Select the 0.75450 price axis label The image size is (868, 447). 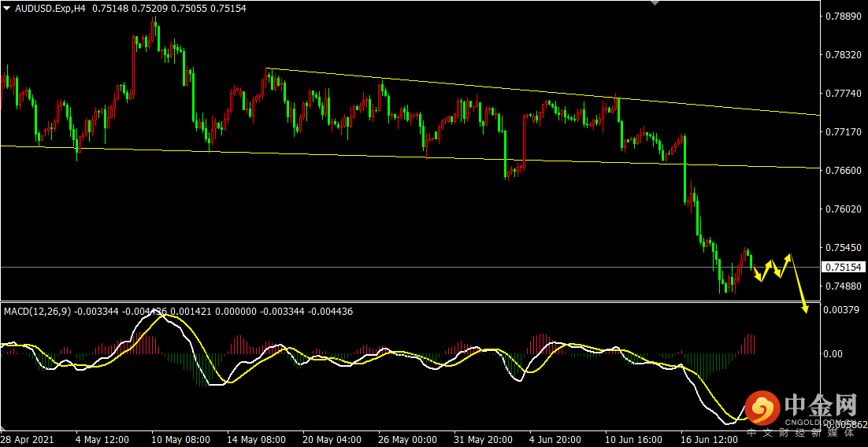[843, 247]
